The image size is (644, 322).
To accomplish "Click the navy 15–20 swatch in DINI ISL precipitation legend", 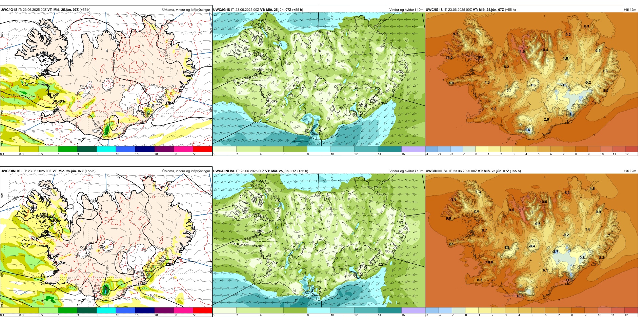I will [145, 310].
